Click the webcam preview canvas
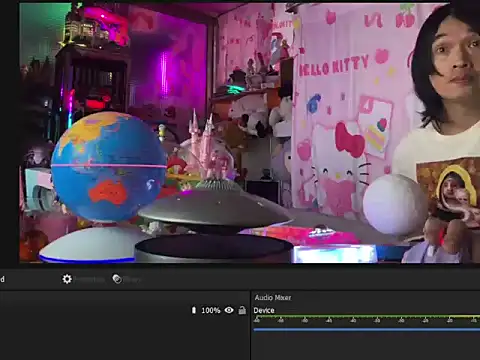 (249, 133)
